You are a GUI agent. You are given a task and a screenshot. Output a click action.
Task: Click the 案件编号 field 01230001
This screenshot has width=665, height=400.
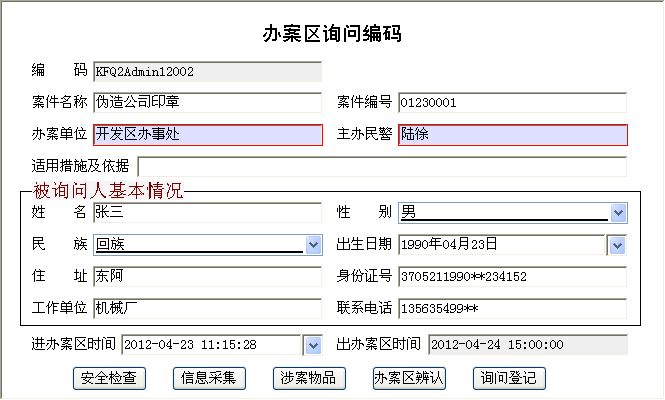(512, 102)
